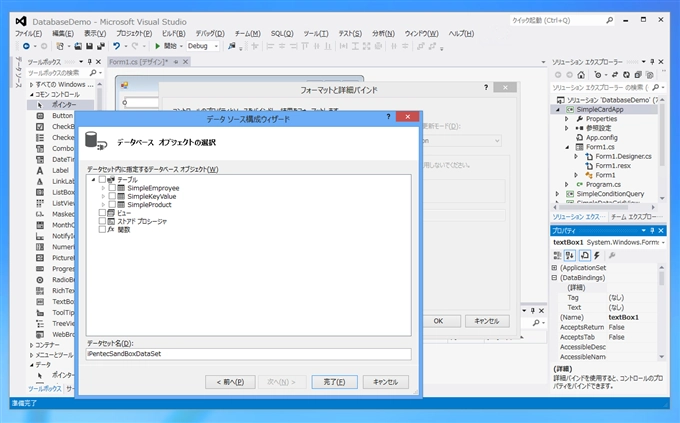Click the Events lightning icon in Properties
Viewport: 680px width, 423px height.
597,256
